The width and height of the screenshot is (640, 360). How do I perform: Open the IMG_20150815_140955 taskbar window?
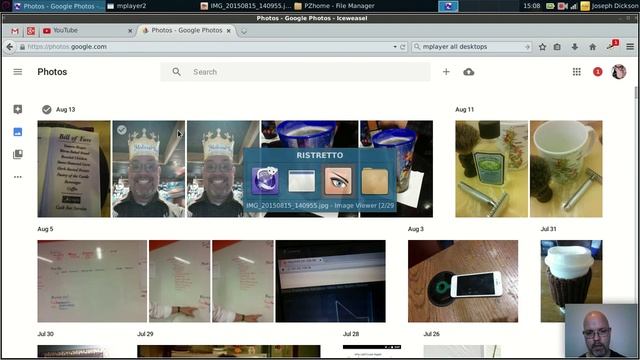[246, 6]
